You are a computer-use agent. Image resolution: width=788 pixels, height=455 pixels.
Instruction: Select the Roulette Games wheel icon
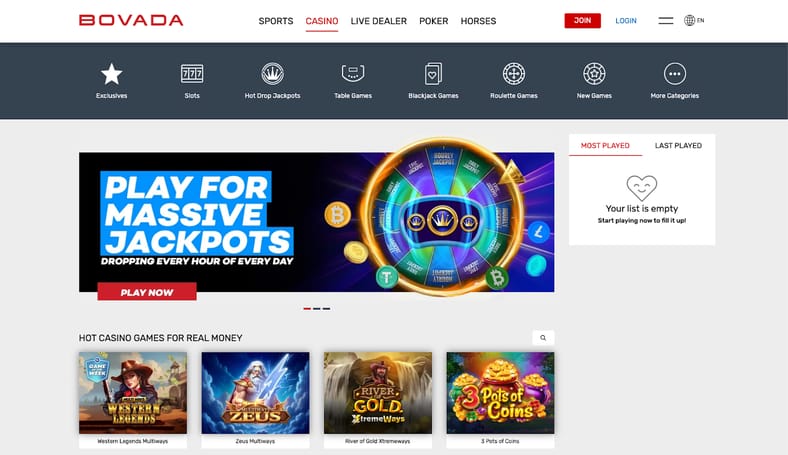(x=514, y=74)
